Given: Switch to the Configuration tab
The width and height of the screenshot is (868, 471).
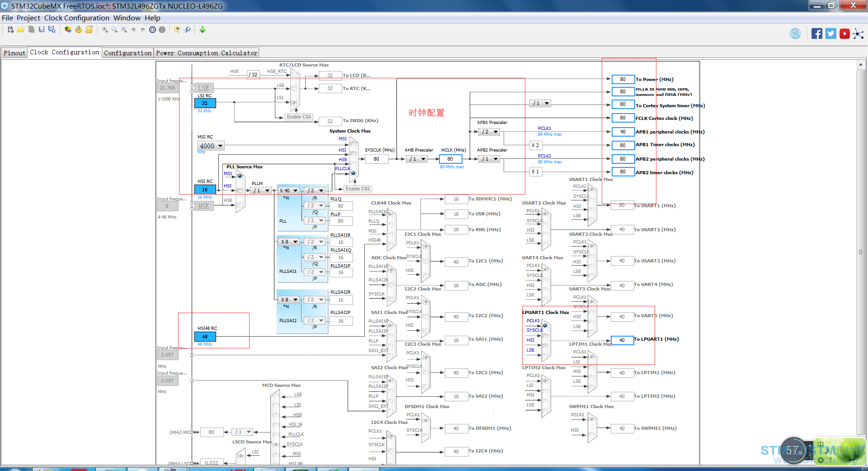Looking at the screenshot, I should point(128,53).
